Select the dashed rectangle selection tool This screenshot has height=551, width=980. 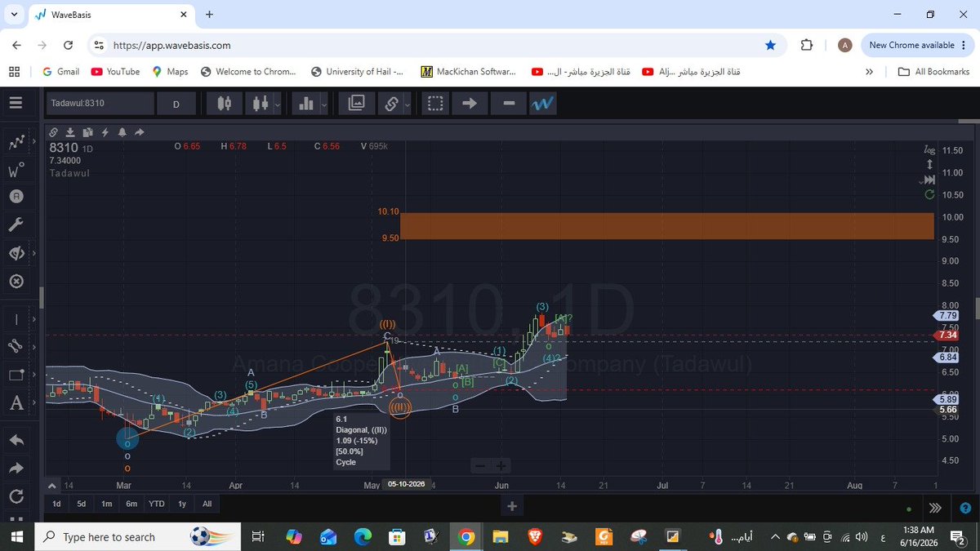click(x=435, y=104)
